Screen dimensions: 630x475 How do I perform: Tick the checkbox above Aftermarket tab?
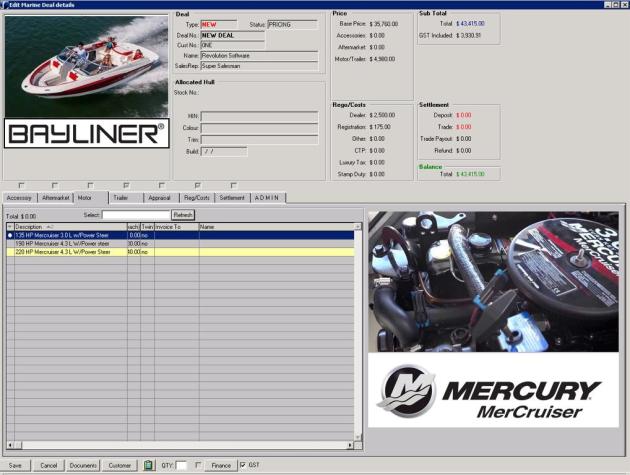point(55,185)
